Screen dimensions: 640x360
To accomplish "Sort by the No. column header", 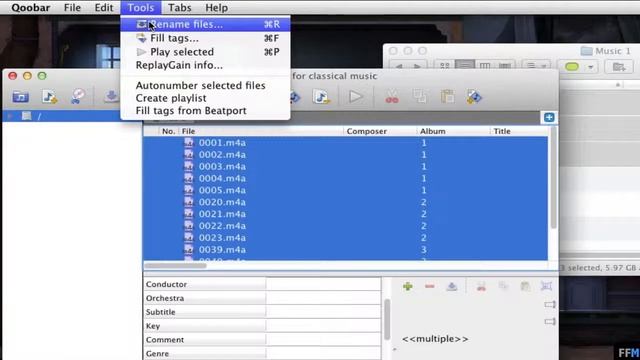I will coord(168,131).
